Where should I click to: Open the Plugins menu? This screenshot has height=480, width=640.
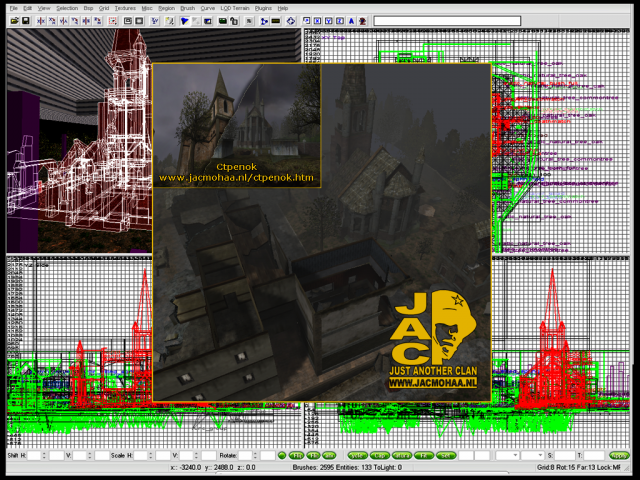coord(263,8)
